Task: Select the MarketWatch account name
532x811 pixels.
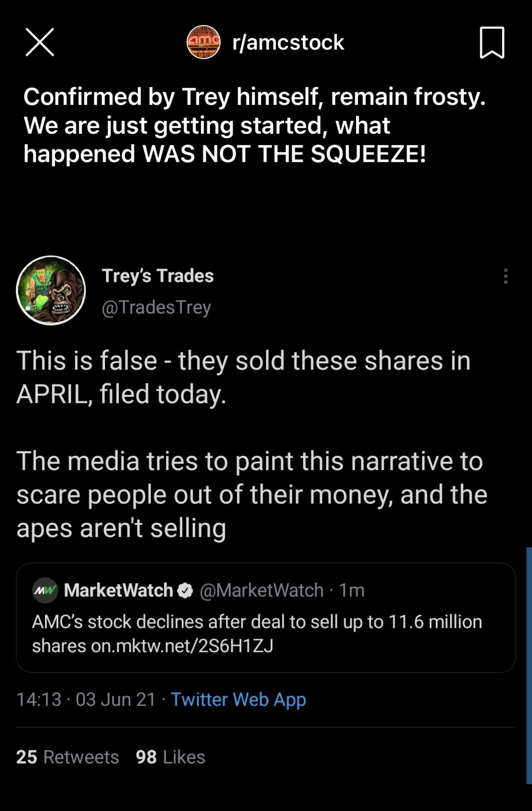Action: click(119, 591)
